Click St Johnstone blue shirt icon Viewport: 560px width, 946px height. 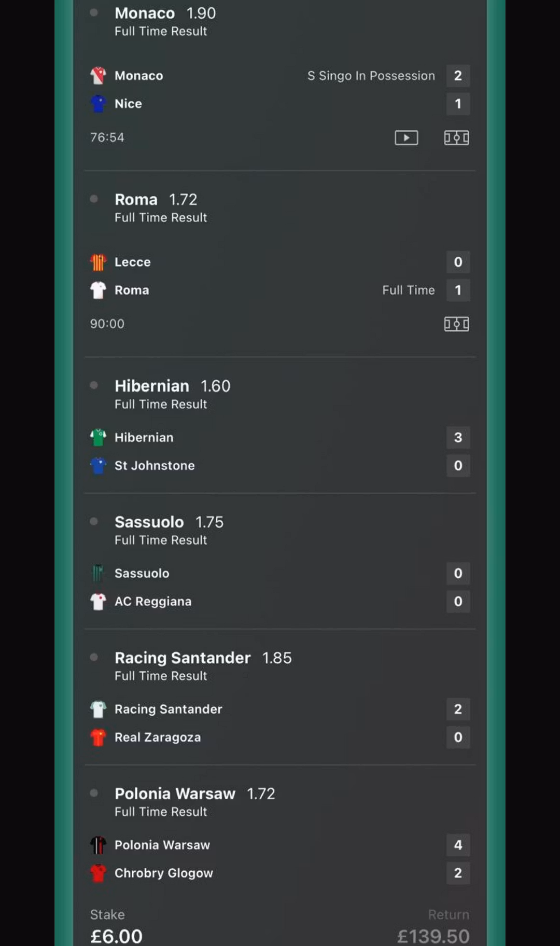click(x=98, y=466)
